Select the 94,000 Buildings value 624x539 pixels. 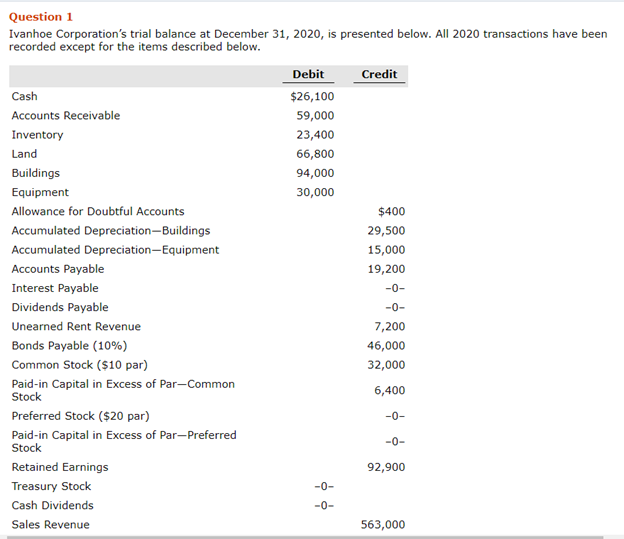coord(315,173)
